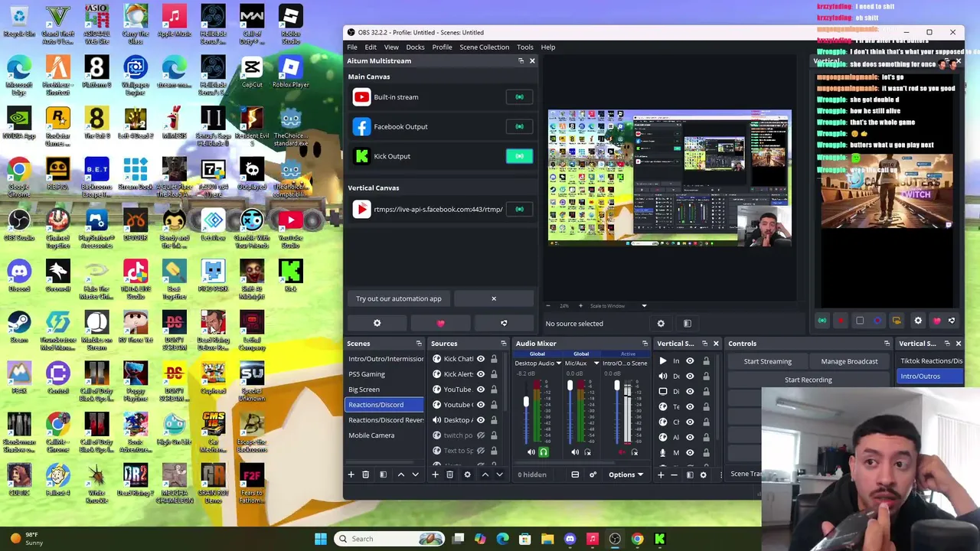The width and height of the screenshot is (980, 551).
Task: Open the Aitum Multistream settings gear
Action: (x=377, y=323)
